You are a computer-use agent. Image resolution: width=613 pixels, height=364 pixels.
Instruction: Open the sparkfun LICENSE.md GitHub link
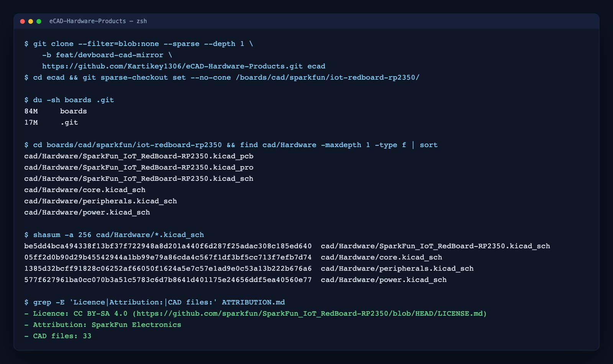tap(310, 313)
